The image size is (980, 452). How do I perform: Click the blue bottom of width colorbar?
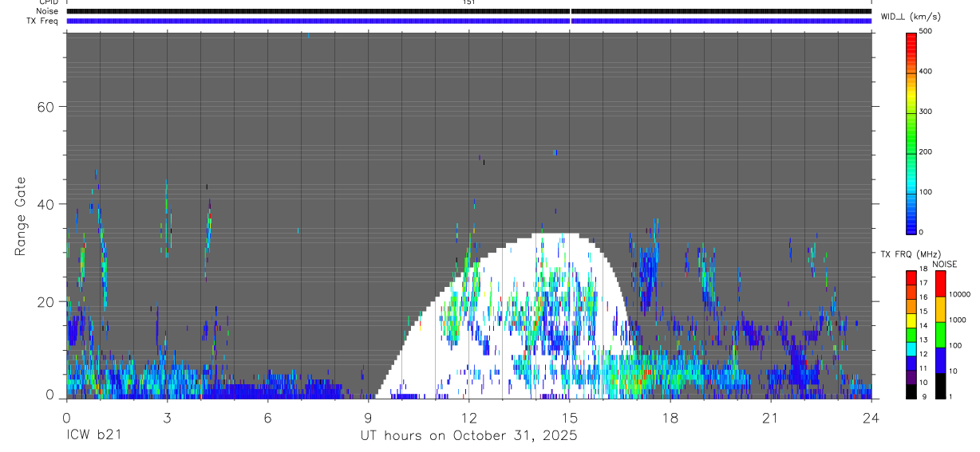tap(911, 221)
